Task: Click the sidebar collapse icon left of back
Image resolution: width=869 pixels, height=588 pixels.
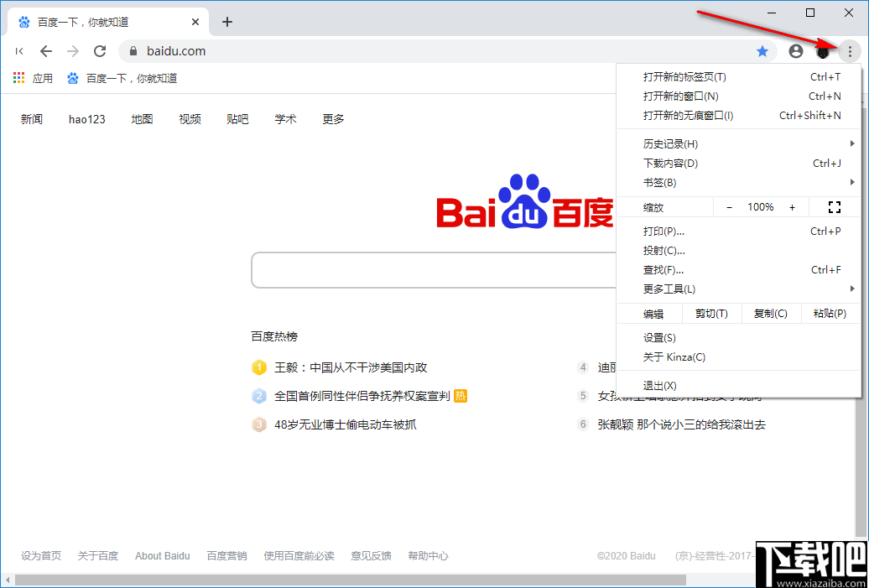Action: point(19,51)
